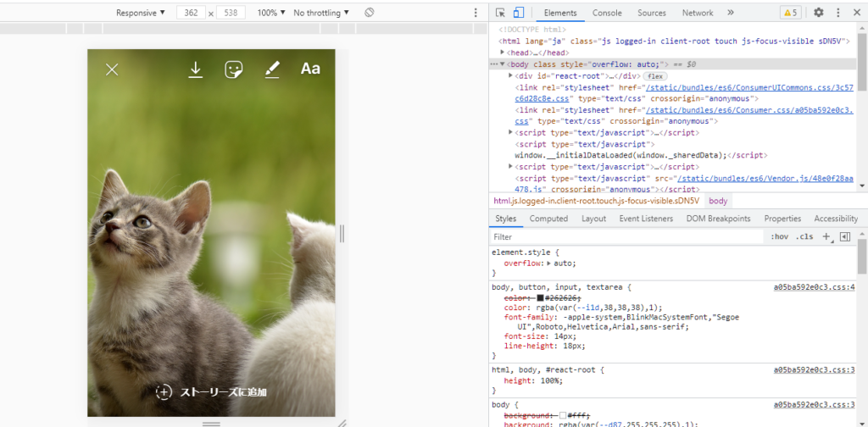Screen dimensions: 868x427
Task: Open source link beside html, body, #react-root
Action: coord(814,369)
